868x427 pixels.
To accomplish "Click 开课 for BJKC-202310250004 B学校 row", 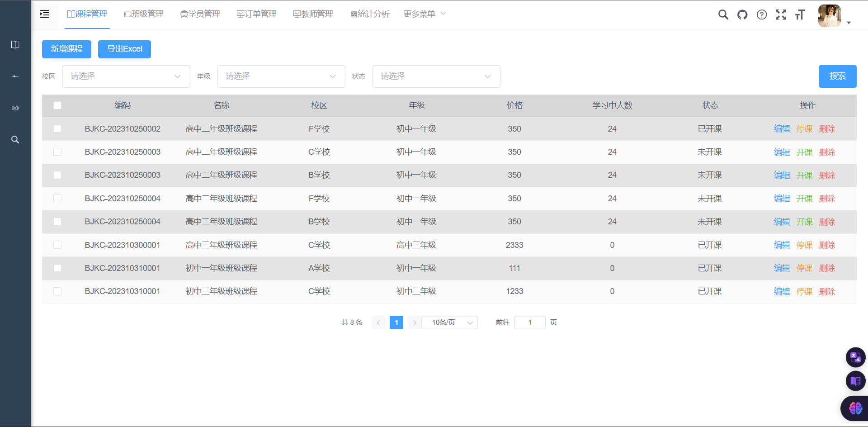I will [804, 222].
